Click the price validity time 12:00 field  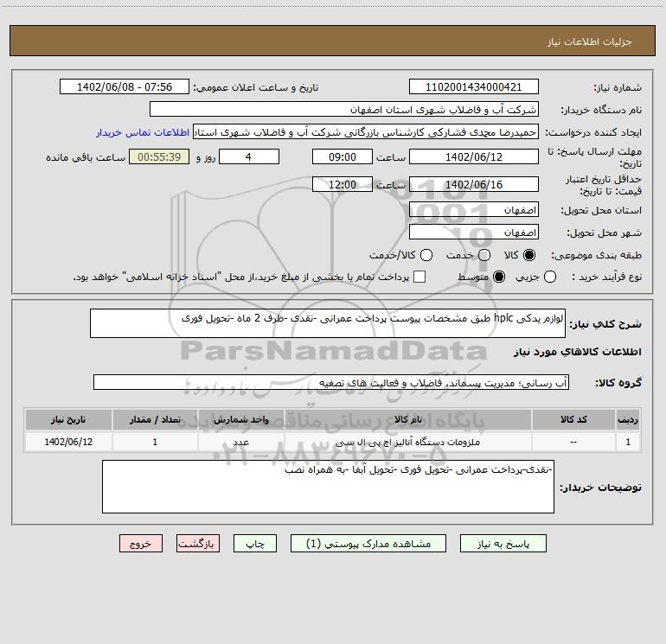[343, 185]
